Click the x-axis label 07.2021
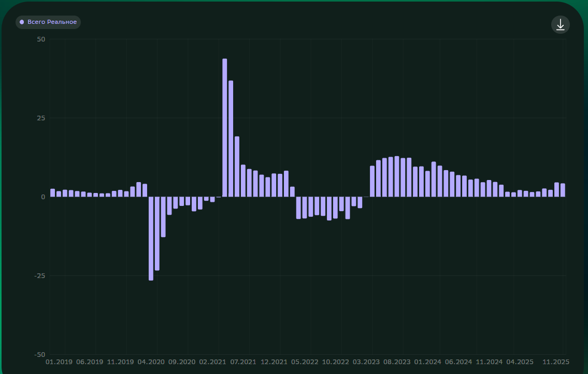Screen dimensions: 588x374 [243, 362]
